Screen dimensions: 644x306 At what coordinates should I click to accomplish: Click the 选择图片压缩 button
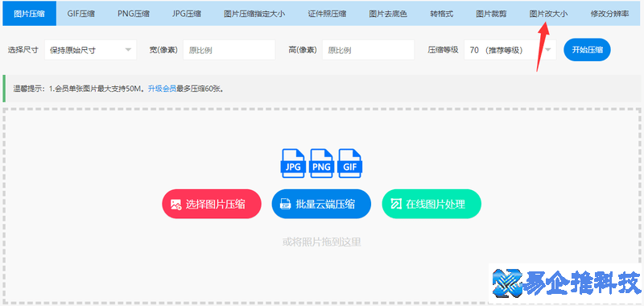(x=212, y=204)
